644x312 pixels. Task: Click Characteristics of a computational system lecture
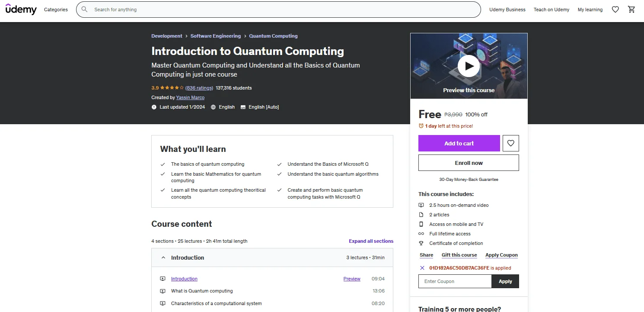pos(217,303)
